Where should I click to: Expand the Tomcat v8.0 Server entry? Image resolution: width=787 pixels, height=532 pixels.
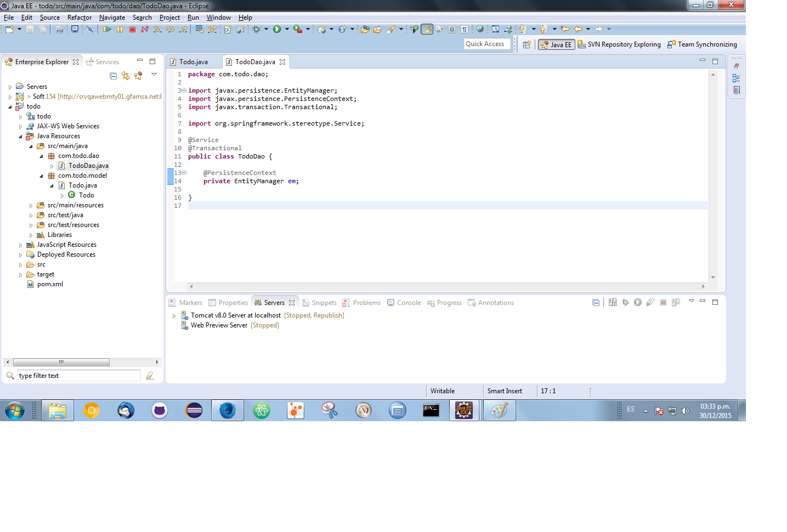point(174,316)
